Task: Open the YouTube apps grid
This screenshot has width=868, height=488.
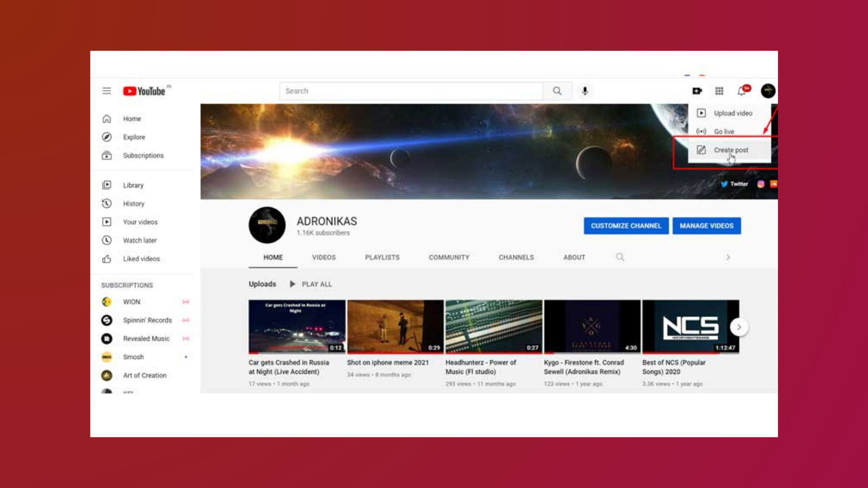Action: [719, 91]
